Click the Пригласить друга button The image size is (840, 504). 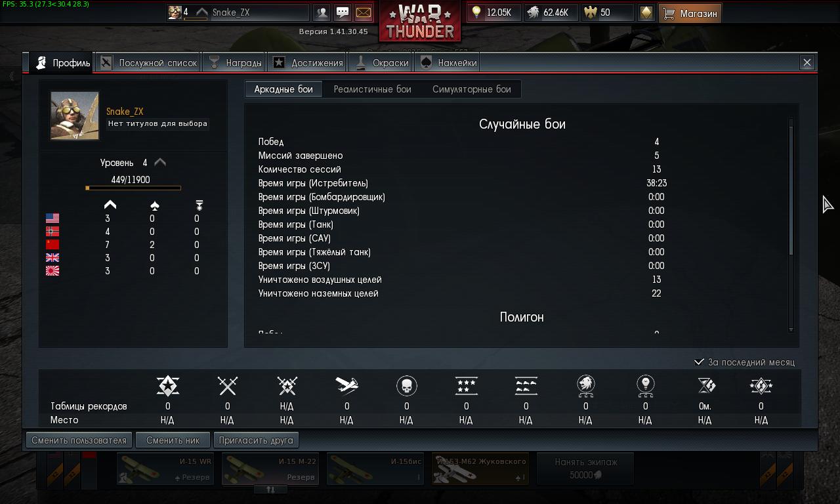click(x=255, y=440)
